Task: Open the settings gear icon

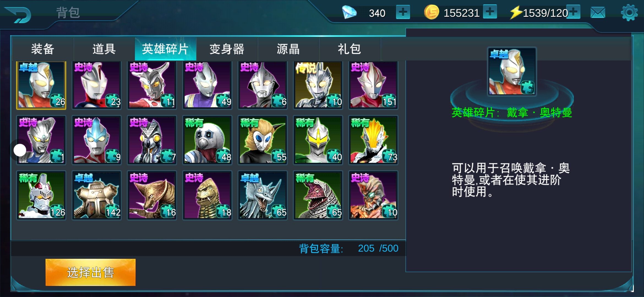Action: tap(629, 13)
